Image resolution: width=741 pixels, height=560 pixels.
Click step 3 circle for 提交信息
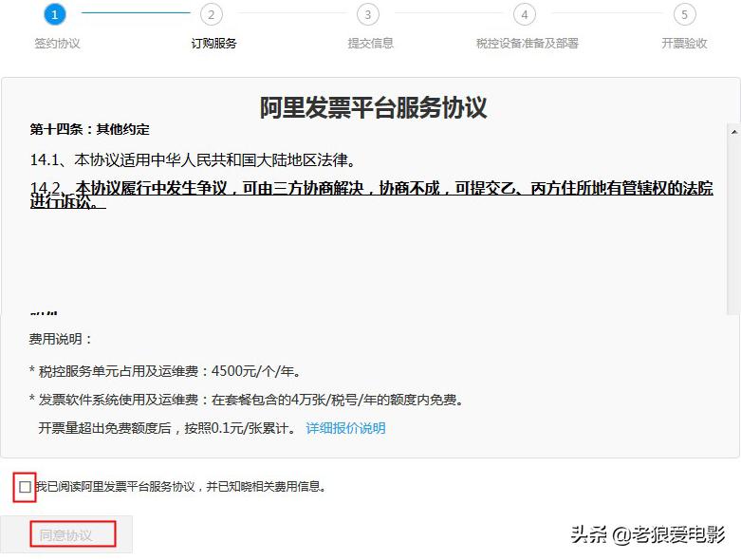coord(368,14)
